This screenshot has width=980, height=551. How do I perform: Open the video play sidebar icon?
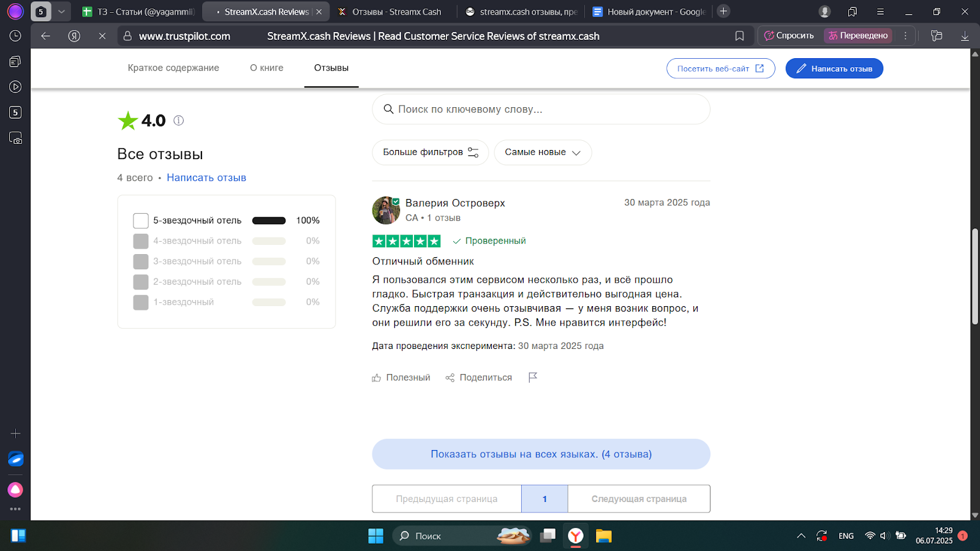pos(15,87)
